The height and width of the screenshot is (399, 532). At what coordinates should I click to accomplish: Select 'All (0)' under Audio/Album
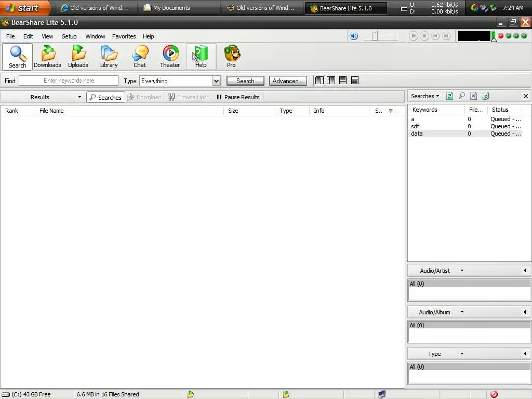pos(470,325)
